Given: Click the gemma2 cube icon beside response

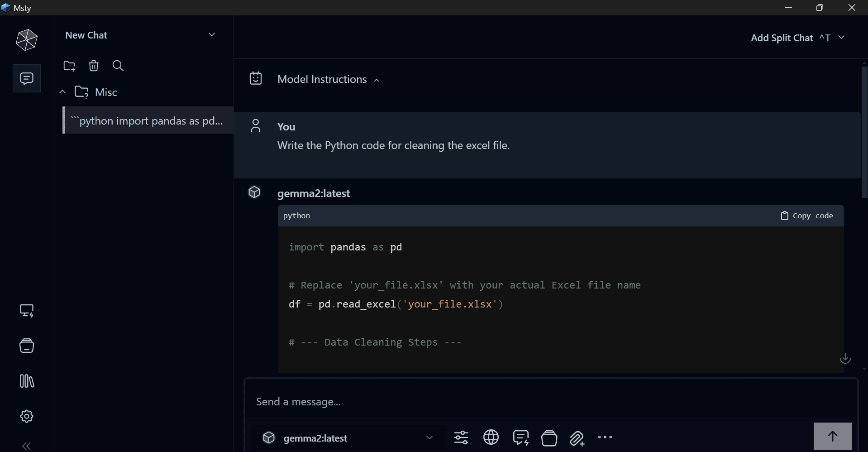Looking at the screenshot, I should point(254,192).
